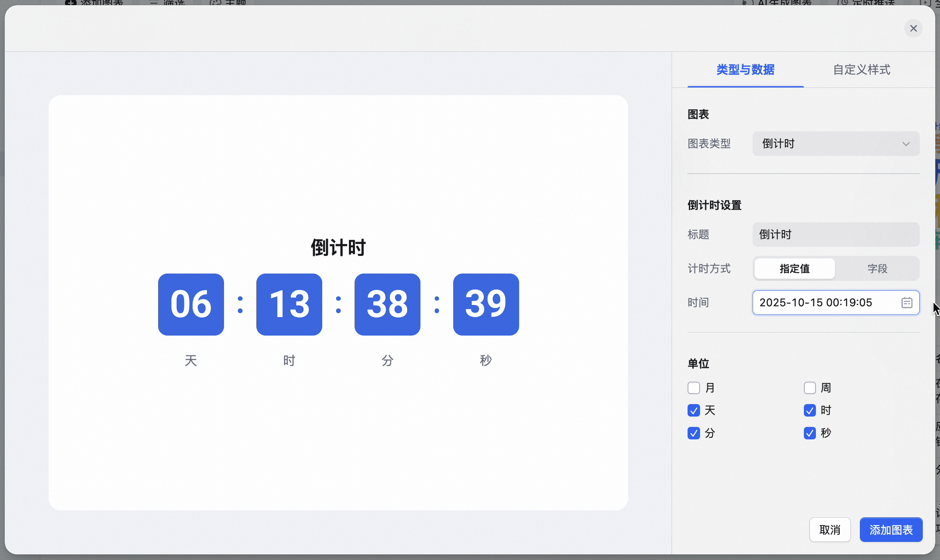This screenshot has height=560, width=940.
Task: Choose 指定值 as the timing method
Action: click(x=795, y=269)
